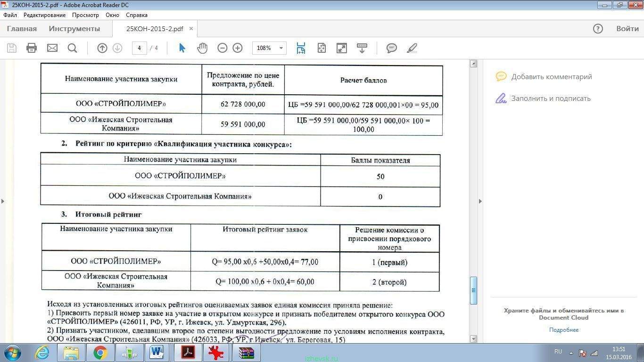This screenshot has height=362, width=644.
Task: Click Acrobat Reader taskbar icon
Action: pos(188,353)
